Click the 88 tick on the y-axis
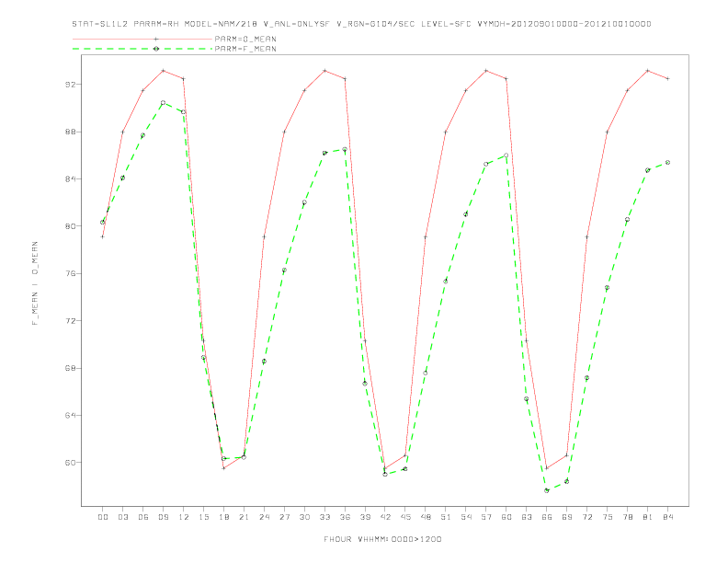Screen dimensions: 728x563 coord(70,132)
